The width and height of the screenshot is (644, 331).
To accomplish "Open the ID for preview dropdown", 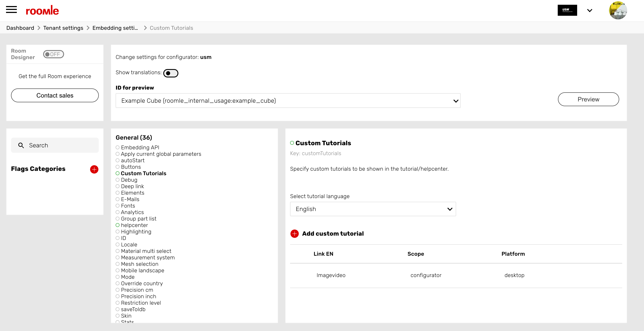I will click(288, 101).
